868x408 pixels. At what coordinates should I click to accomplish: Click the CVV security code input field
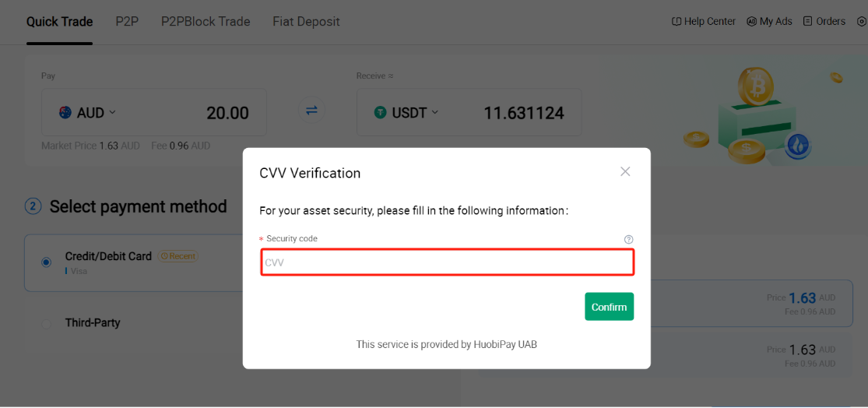pyautogui.click(x=447, y=262)
